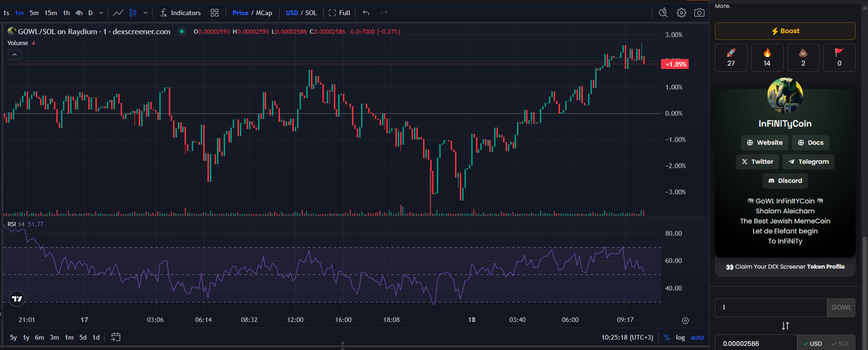Image resolution: width=868 pixels, height=350 pixels.
Task: Switch chart to MCap display
Action: point(264,13)
